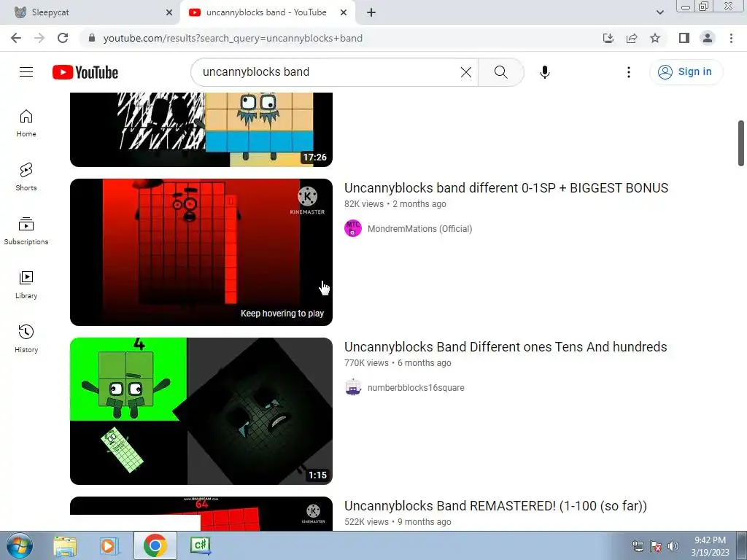
Task: Click the network tray icon
Action: click(x=638, y=546)
